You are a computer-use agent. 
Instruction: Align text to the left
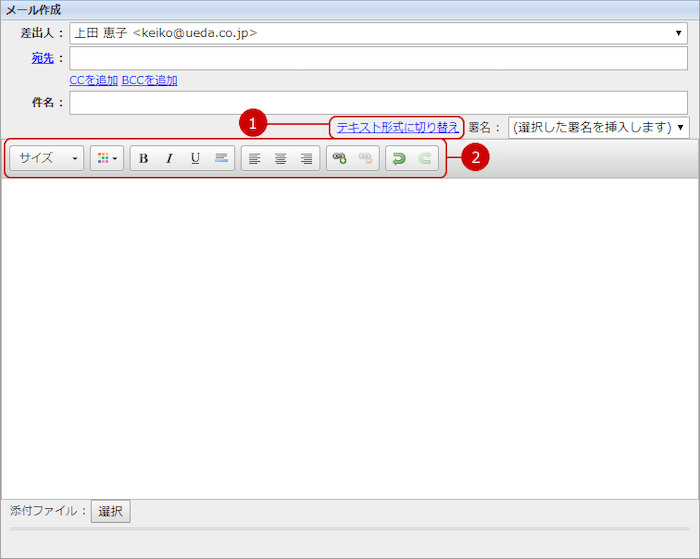click(254, 158)
